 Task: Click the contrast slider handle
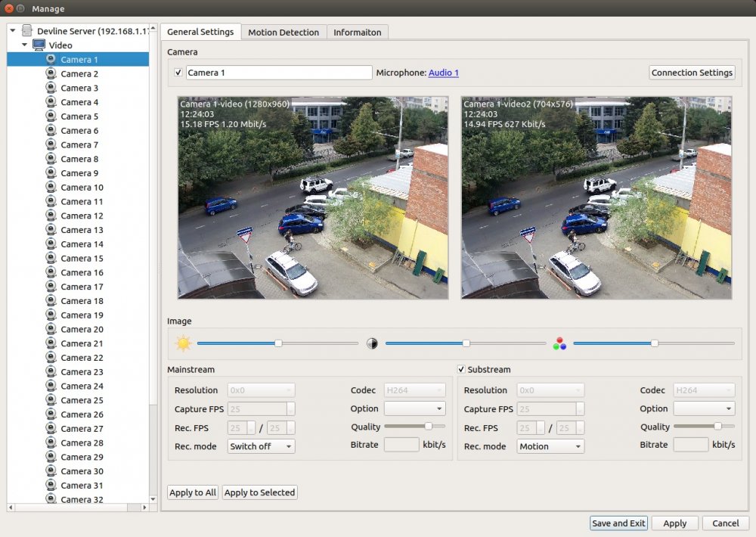(466, 343)
